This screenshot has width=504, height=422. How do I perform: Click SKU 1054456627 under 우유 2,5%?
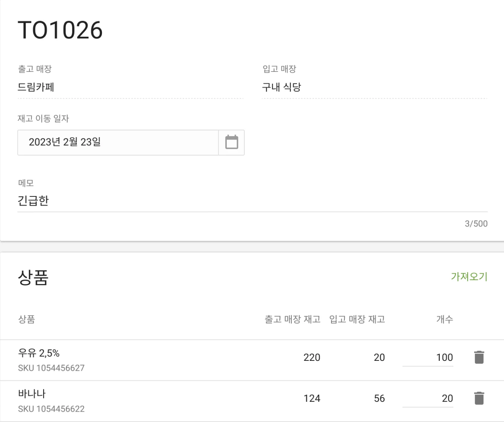[51, 368]
